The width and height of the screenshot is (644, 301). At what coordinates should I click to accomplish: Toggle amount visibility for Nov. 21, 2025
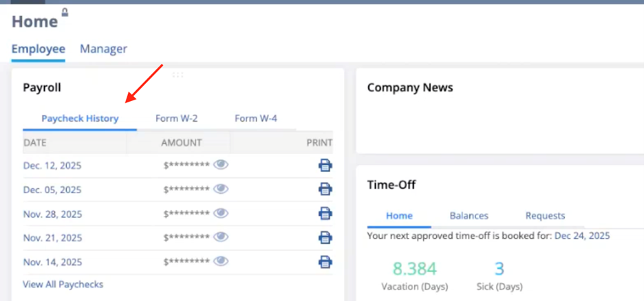221,238
